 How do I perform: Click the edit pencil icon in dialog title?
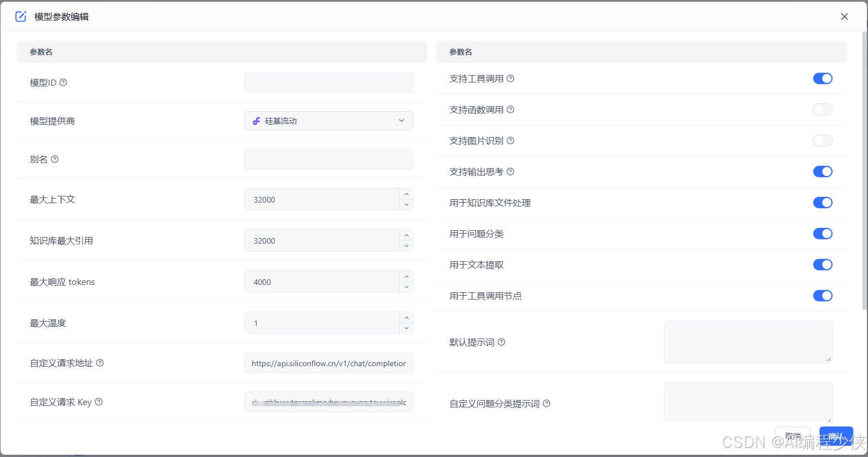click(20, 16)
